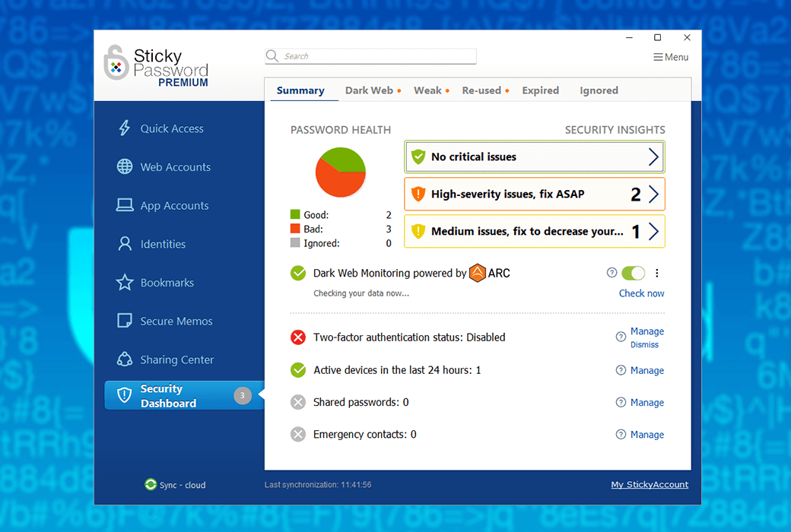Expand the No critical issues chevron
This screenshot has width=791, height=532.
tap(653, 157)
